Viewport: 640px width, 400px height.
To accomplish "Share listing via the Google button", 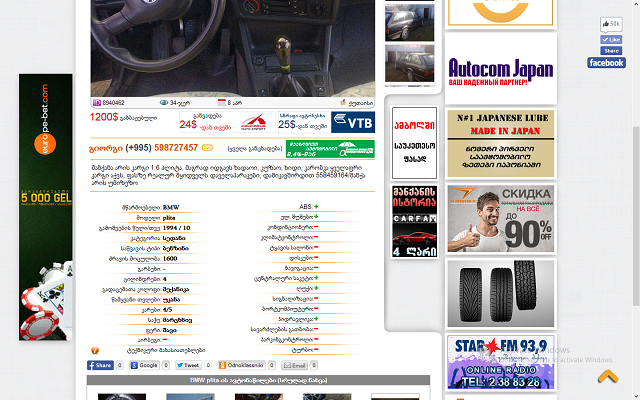I will [x=144, y=365].
